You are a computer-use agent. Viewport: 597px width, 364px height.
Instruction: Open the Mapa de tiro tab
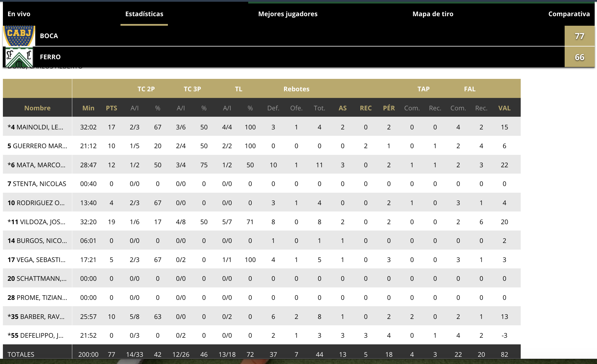[x=433, y=14]
